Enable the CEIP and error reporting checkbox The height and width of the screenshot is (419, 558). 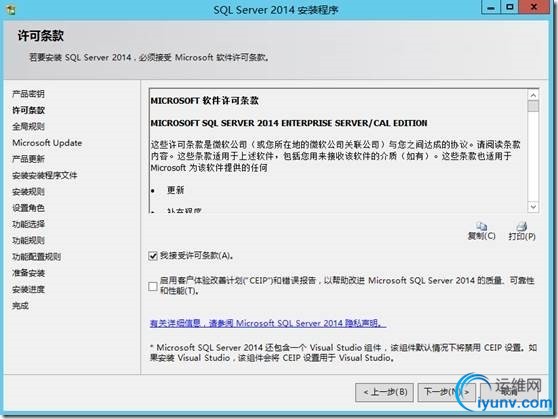coord(153,286)
